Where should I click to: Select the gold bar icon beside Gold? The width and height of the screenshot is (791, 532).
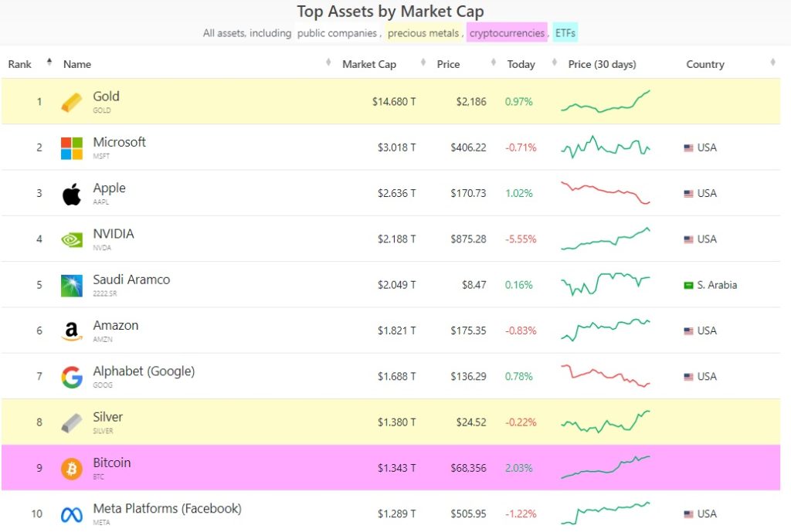(x=71, y=101)
